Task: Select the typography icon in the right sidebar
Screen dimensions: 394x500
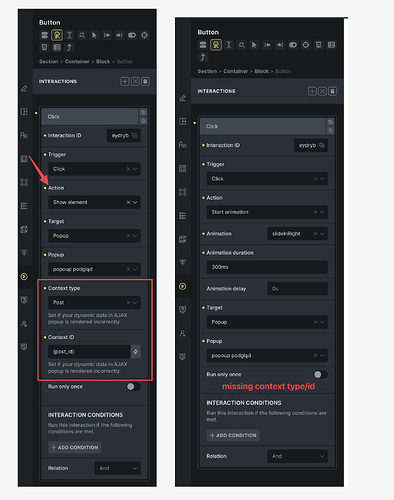Action: 183,145
